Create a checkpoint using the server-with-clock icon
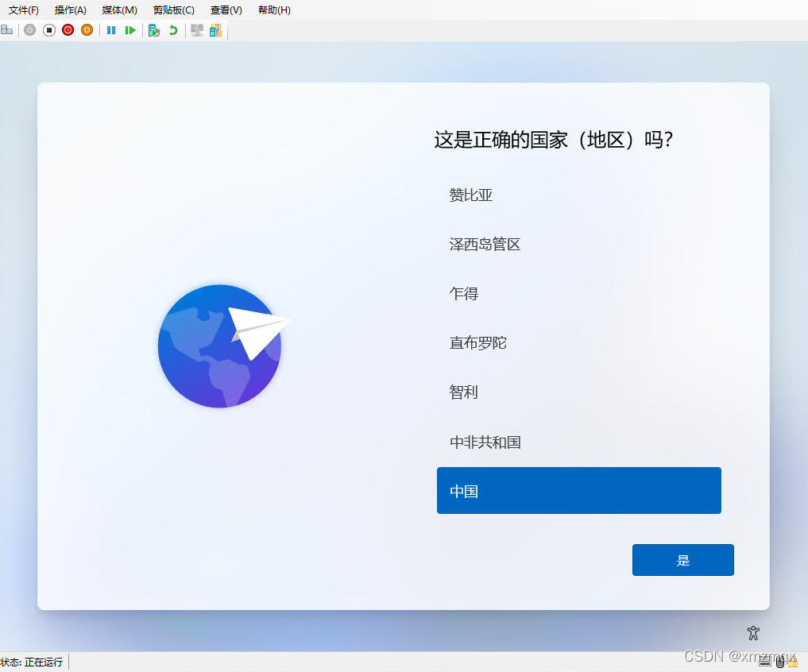Screen dimensions: 808x672 click(x=153, y=30)
